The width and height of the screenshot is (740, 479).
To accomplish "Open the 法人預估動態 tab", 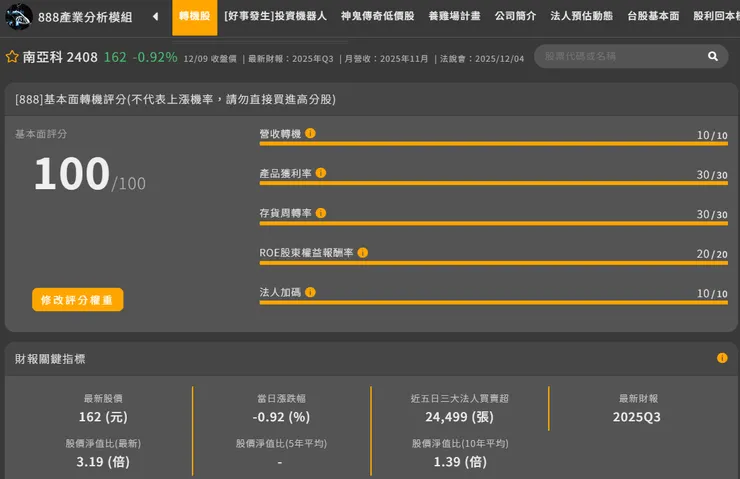I will [581, 16].
